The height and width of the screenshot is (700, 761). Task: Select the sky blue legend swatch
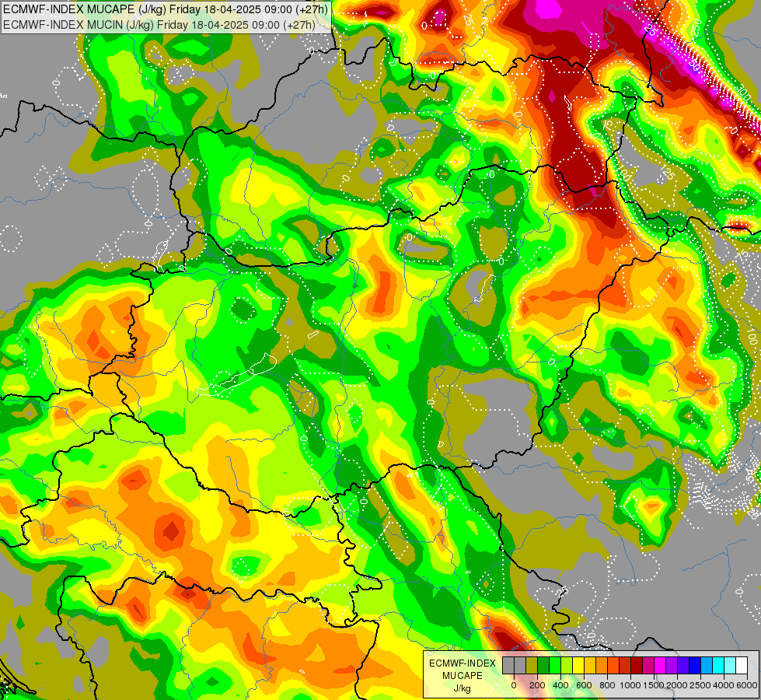click(707, 665)
